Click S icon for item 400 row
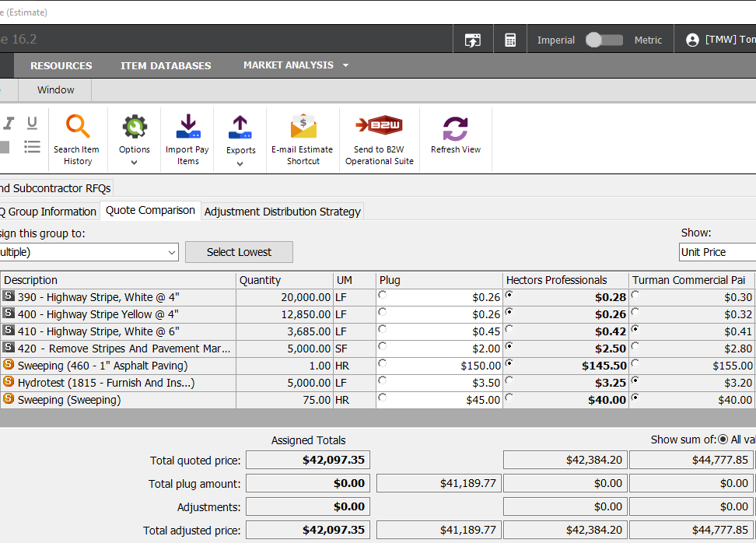The height and width of the screenshot is (543, 756). (9, 313)
